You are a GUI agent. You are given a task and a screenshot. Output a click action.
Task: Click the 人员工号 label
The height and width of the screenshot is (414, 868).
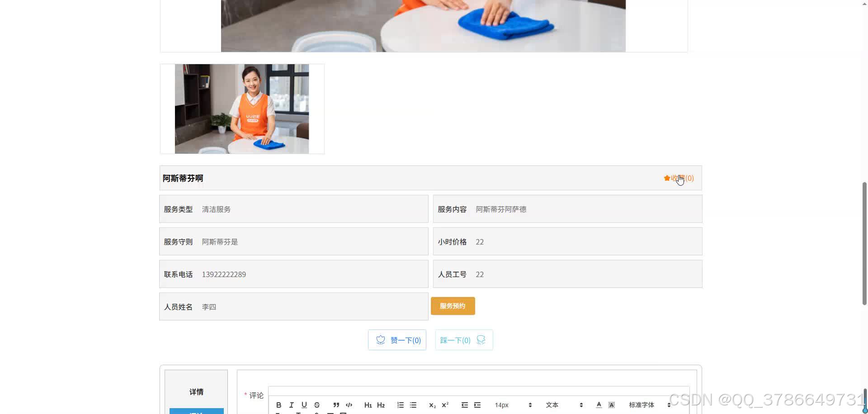tap(452, 274)
